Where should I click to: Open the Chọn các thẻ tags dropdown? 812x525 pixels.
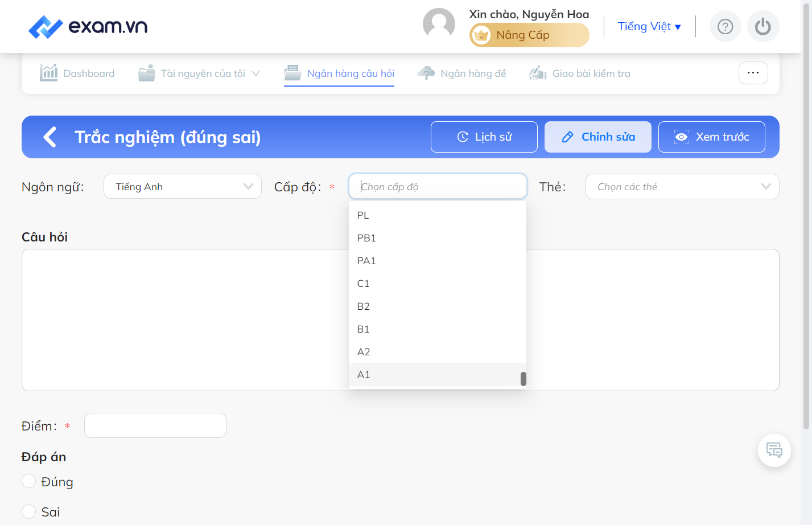coord(682,186)
